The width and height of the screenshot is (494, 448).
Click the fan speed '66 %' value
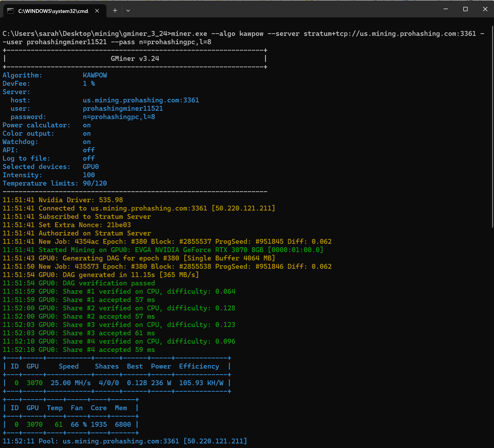79,424
